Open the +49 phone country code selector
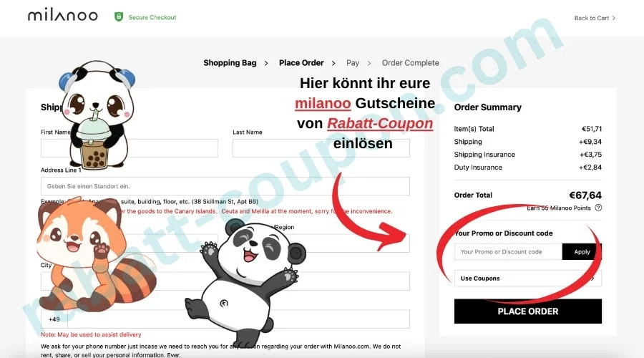644x358 pixels. 54,319
